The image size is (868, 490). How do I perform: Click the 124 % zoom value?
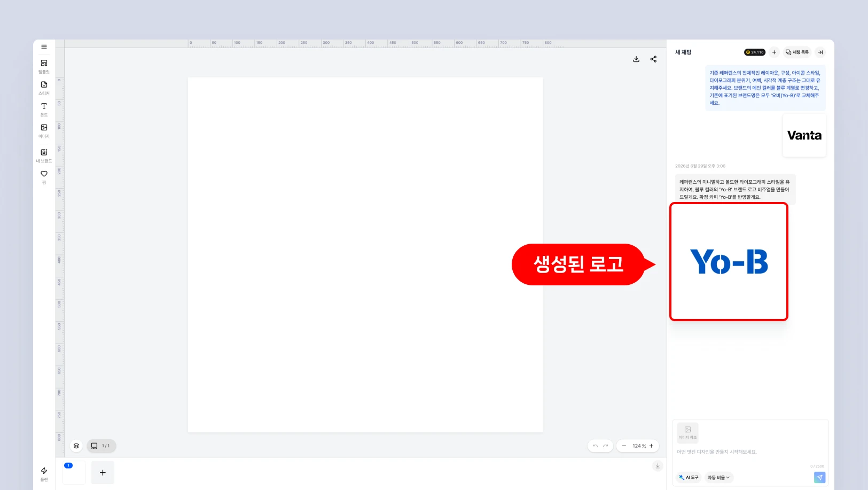click(639, 446)
